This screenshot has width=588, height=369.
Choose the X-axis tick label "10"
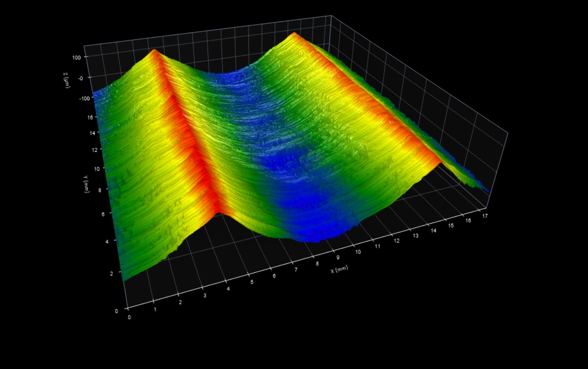(358, 252)
